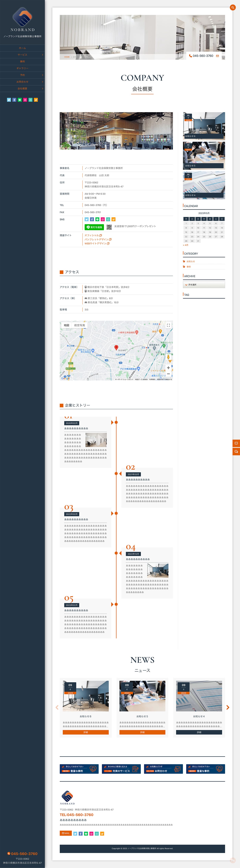
Task: Switch map to 地図 view
Action: point(67,325)
